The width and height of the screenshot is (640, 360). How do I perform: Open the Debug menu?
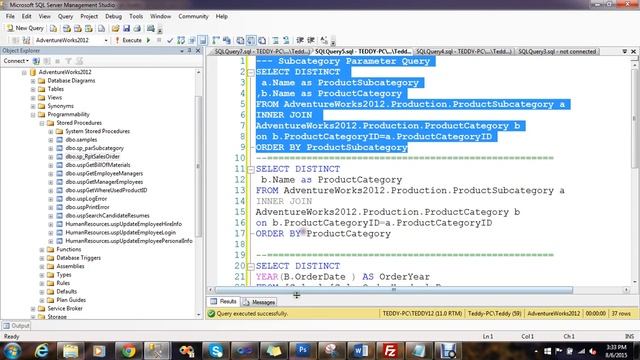tap(113, 16)
